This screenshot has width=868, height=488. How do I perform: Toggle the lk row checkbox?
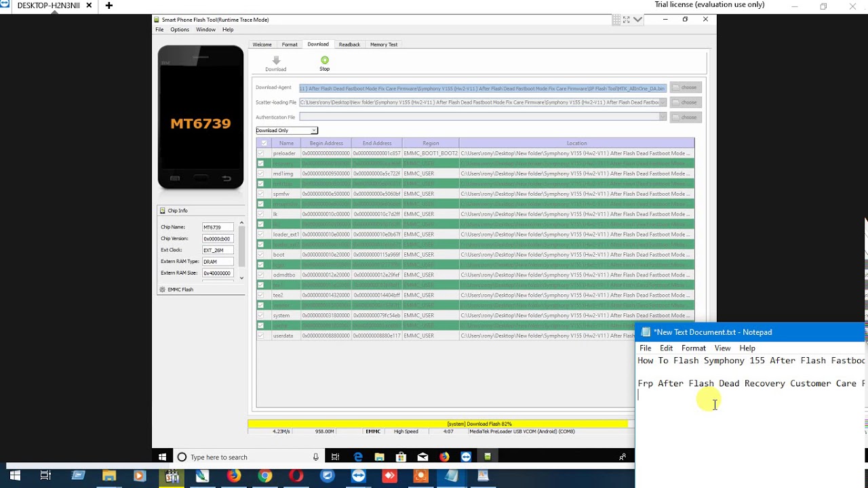(260, 214)
